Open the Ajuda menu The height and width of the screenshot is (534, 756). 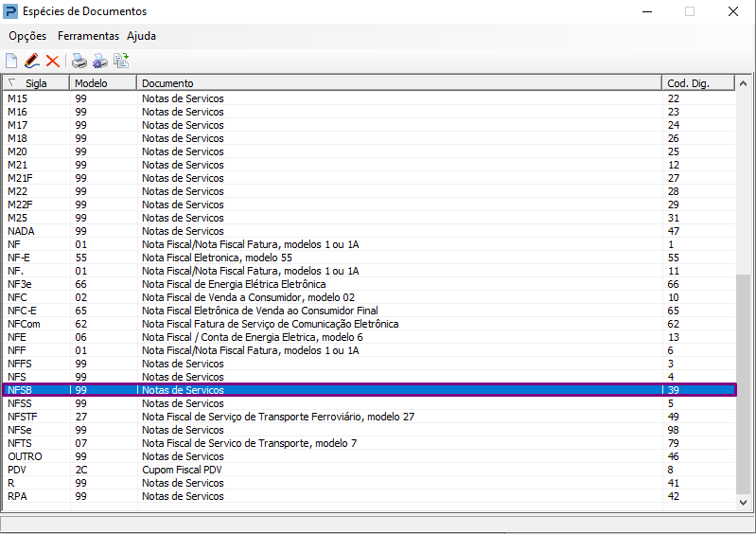141,36
